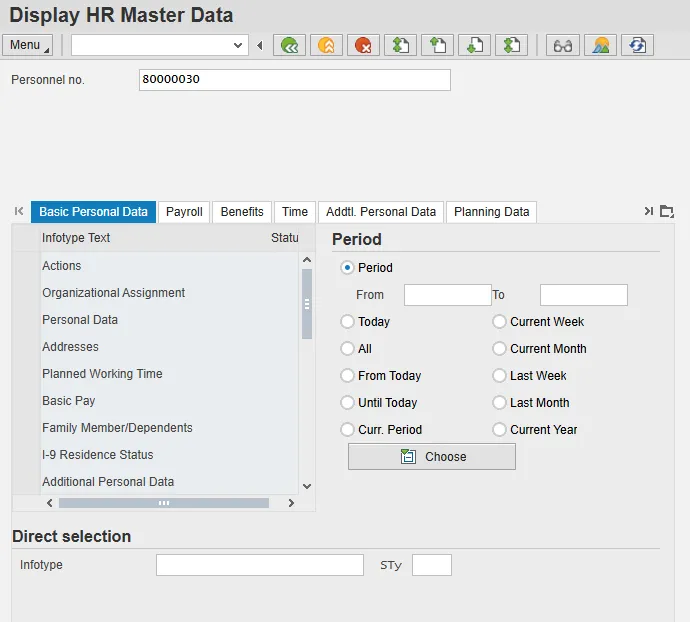The image size is (690, 622).
Task: Choose the Last Week period option
Action: pyautogui.click(x=500, y=376)
